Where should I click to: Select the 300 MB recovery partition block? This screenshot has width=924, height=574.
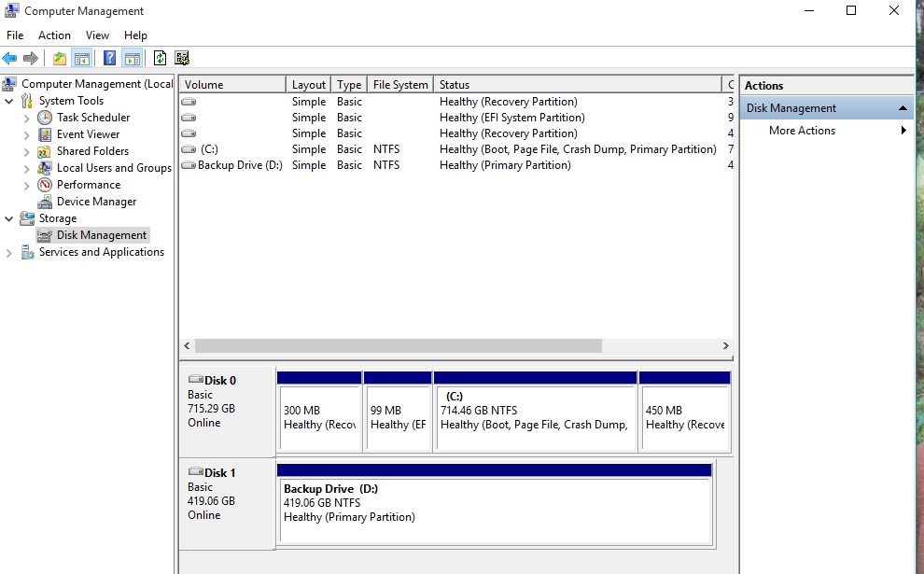319,412
